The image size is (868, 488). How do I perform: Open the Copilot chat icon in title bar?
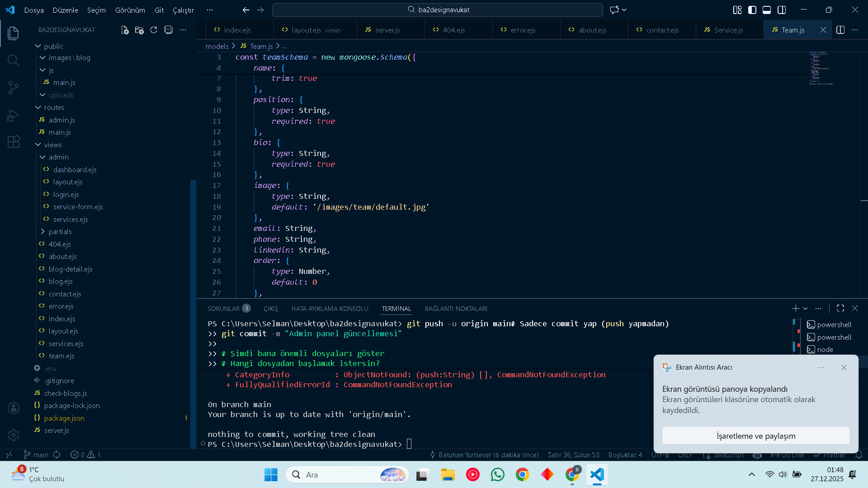[614, 9]
